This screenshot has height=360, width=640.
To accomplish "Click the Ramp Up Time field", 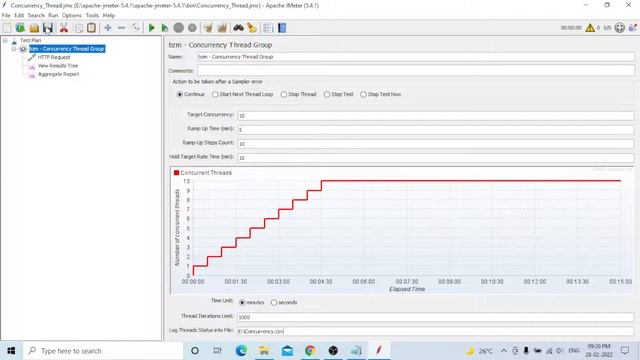I will [x=436, y=130].
